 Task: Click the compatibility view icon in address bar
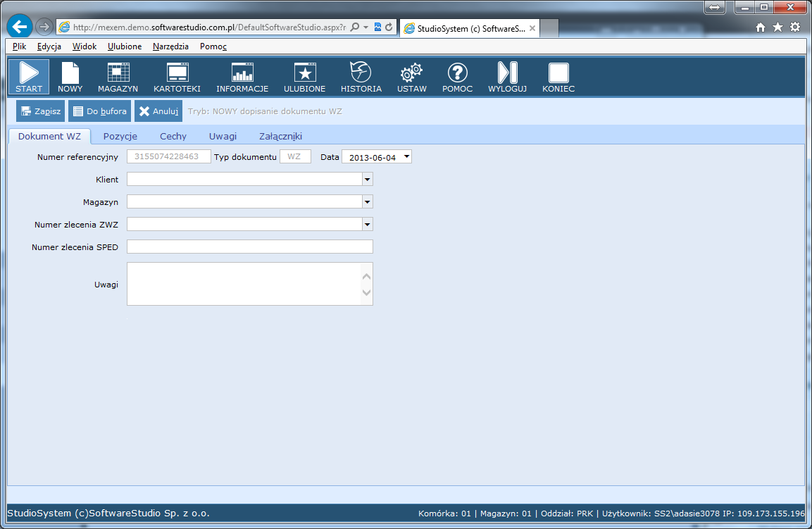pyautogui.click(x=377, y=27)
